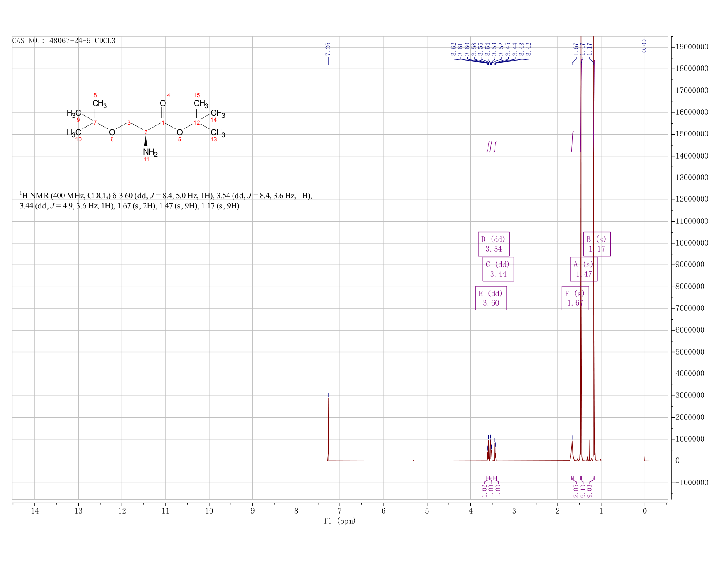Screen dimensions: 728x563
Task: Click the CDCl3 peak at 7.26 ppm
Action: click(x=328, y=428)
